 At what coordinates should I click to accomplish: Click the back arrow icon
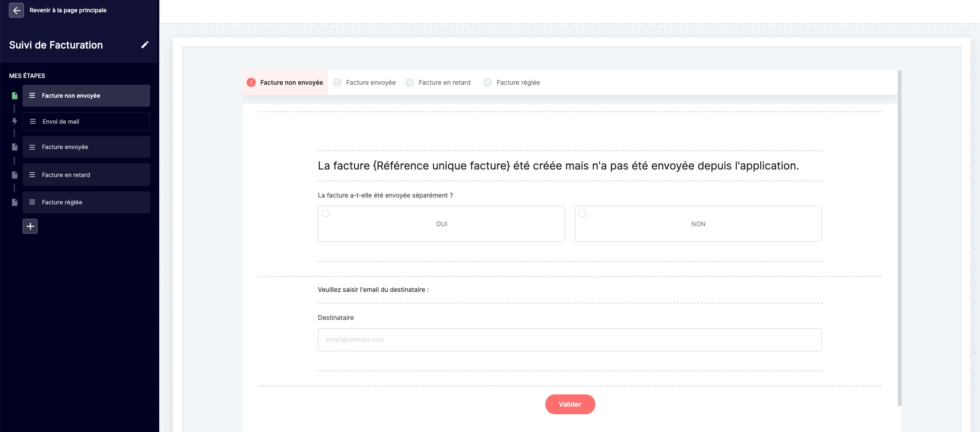(x=16, y=10)
